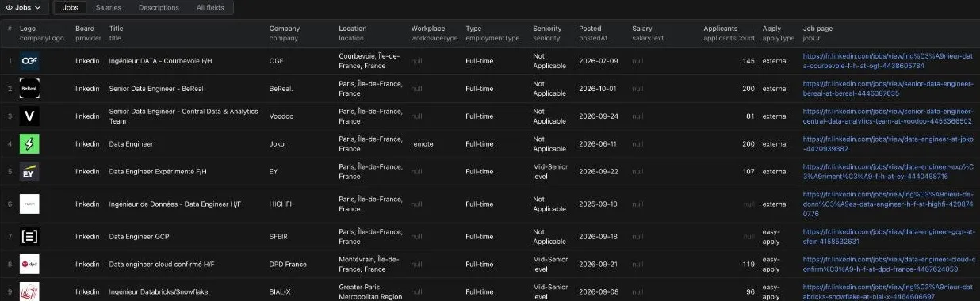The width and height of the screenshot is (980, 301).
Task: Click the Job page jobUrl header
Action: (x=817, y=32)
